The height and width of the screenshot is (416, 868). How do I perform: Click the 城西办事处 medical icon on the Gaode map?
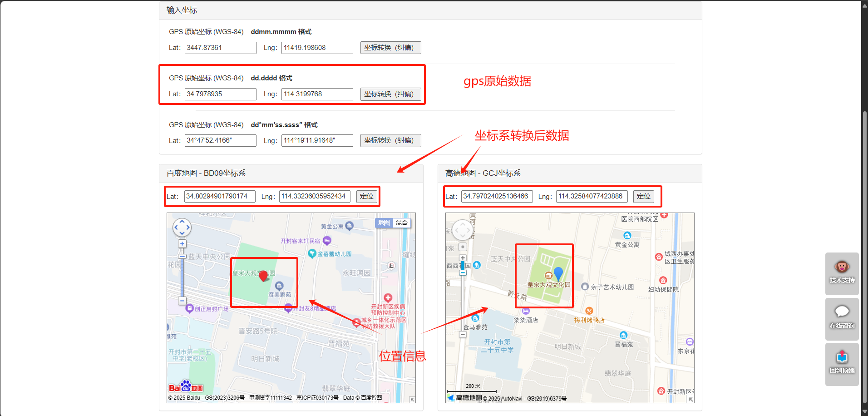coord(659,257)
